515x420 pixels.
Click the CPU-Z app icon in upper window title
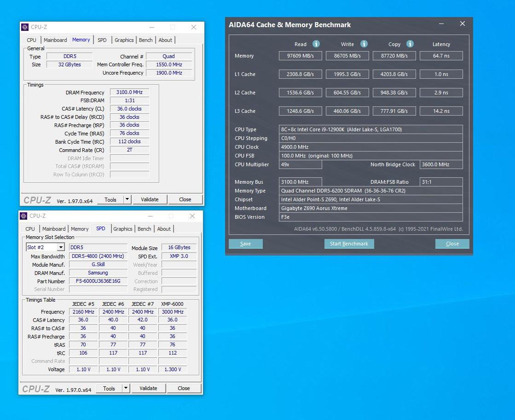(25, 27)
